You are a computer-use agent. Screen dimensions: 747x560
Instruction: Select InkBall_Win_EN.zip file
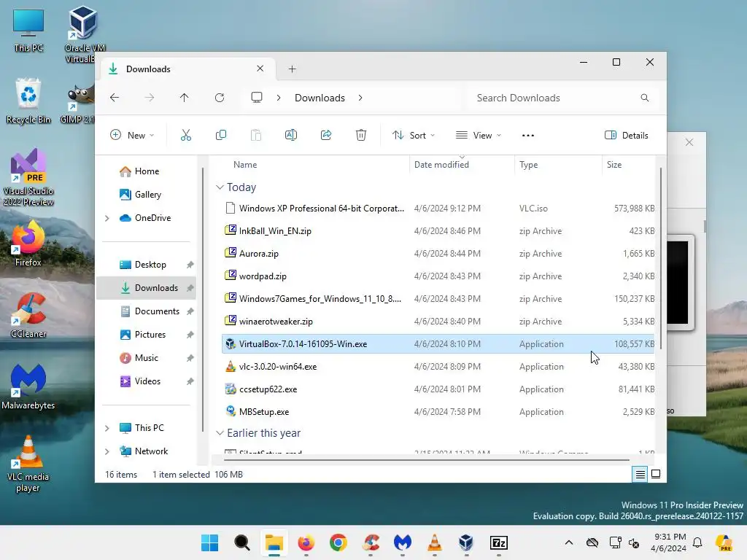click(438, 231)
